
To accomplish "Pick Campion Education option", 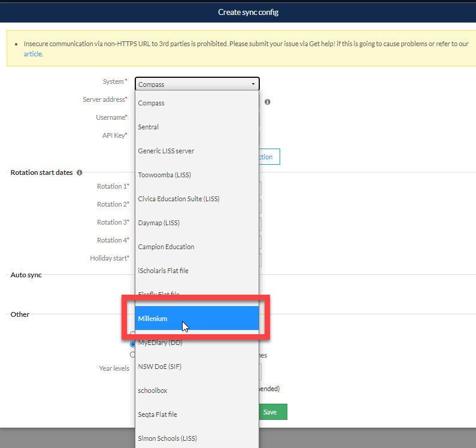I will pos(197,247).
